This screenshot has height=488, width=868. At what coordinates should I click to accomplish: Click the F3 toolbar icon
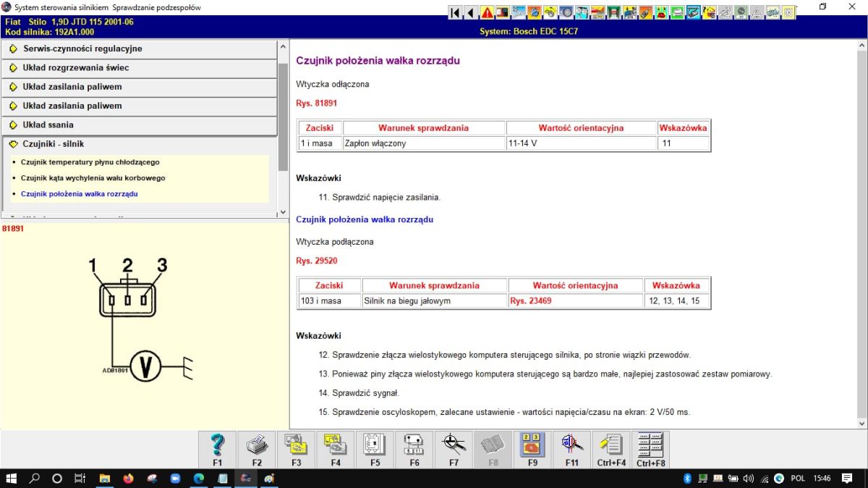[297, 449]
